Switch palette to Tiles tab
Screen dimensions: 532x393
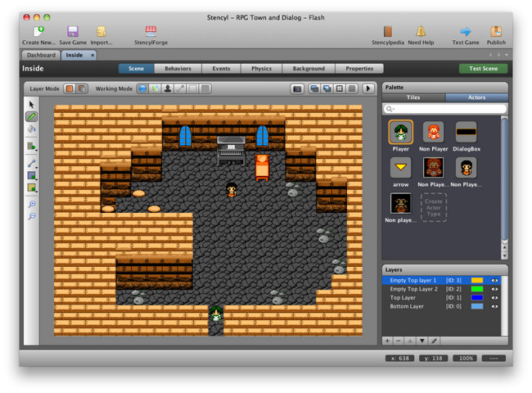click(x=413, y=97)
